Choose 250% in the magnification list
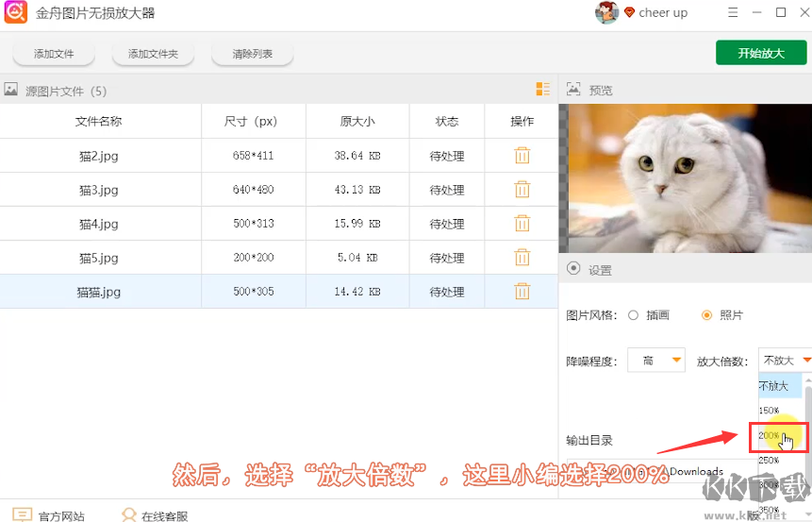Viewport: 812px width, 522px height. (x=780, y=461)
